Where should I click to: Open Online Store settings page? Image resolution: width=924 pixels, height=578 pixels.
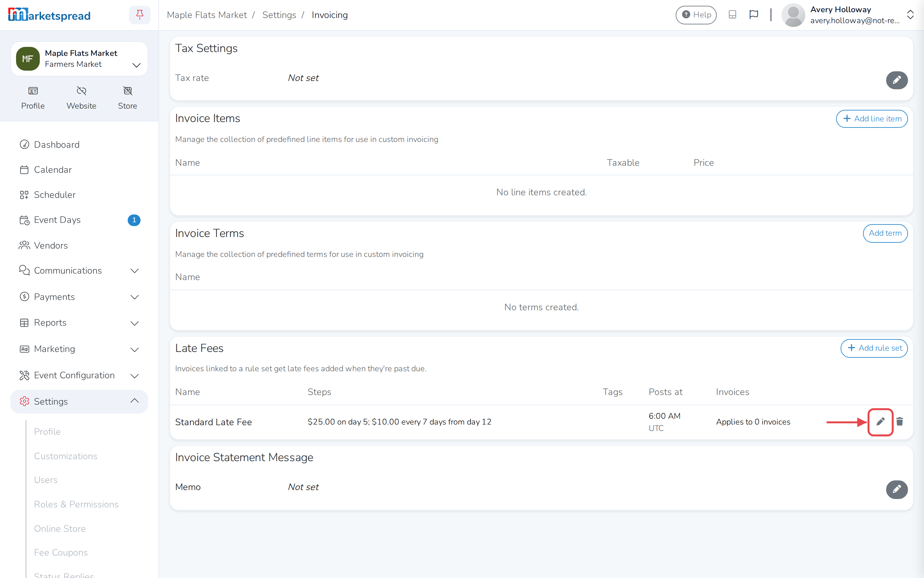click(x=60, y=529)
